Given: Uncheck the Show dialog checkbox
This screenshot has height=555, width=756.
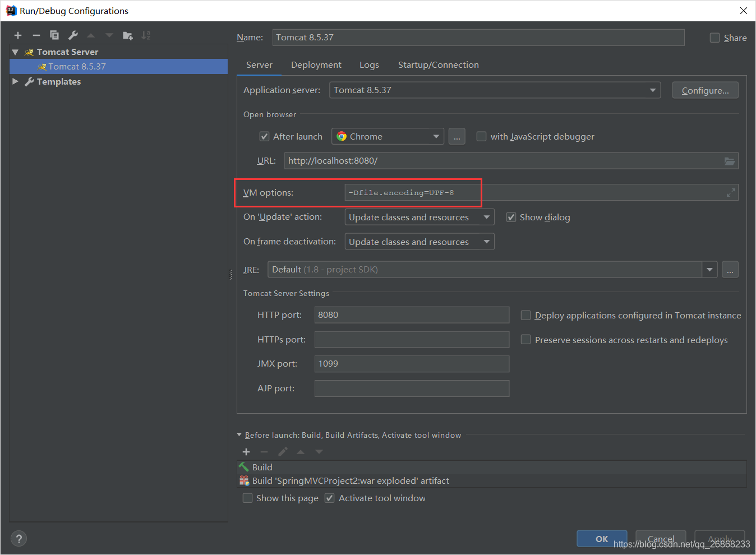Looking at the screenshot, I should [x=511, y=217].
